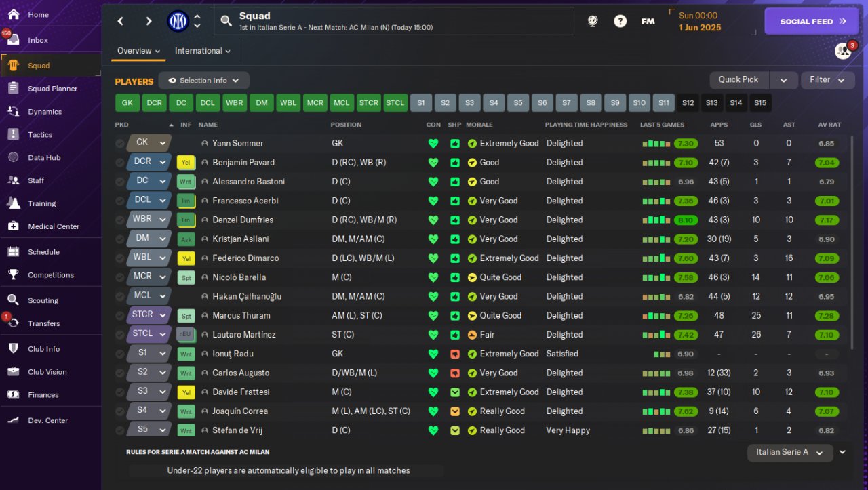The height and width of the screenshot is (490, 868).
Task: Open the Inbox icon with notification badge
Action: tap(12, 39)
